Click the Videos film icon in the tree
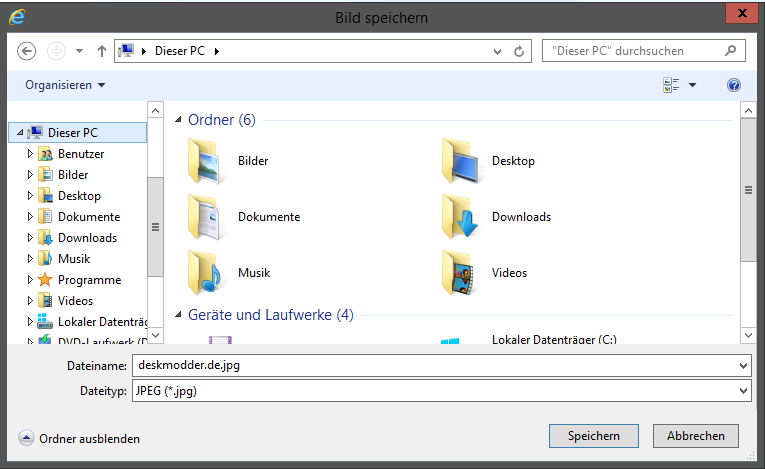The image size is (765, 469). point(45,301)
